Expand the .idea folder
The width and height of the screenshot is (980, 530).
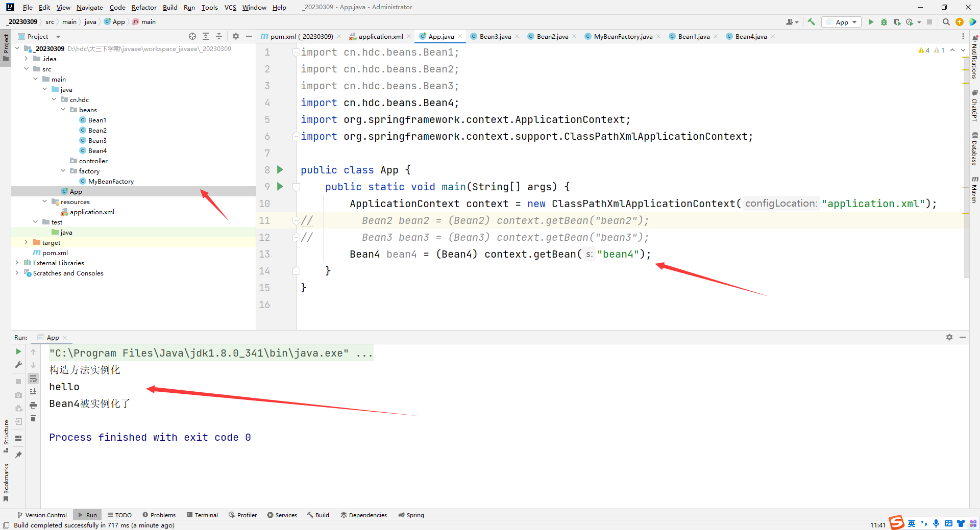point(26,59)
